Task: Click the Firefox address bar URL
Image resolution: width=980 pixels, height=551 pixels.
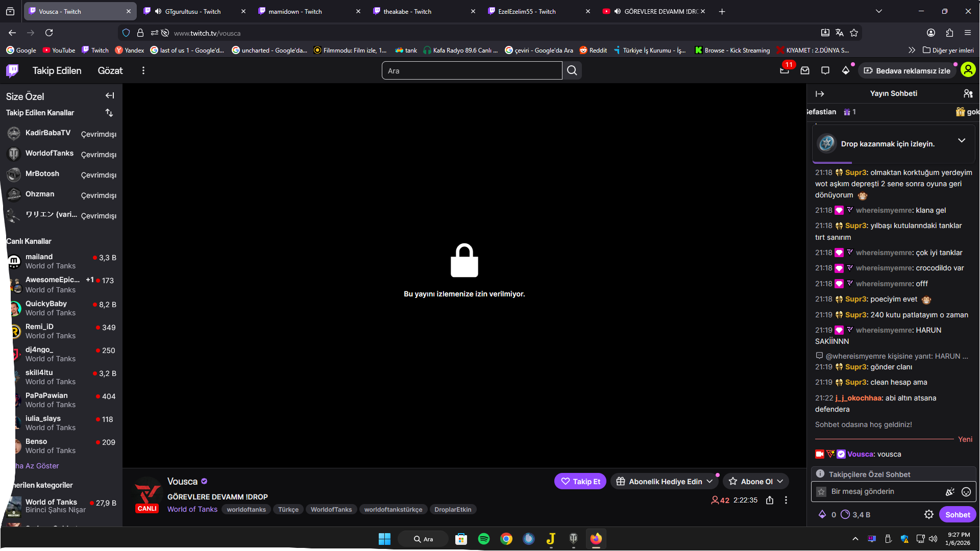Action: click(207, 33)
